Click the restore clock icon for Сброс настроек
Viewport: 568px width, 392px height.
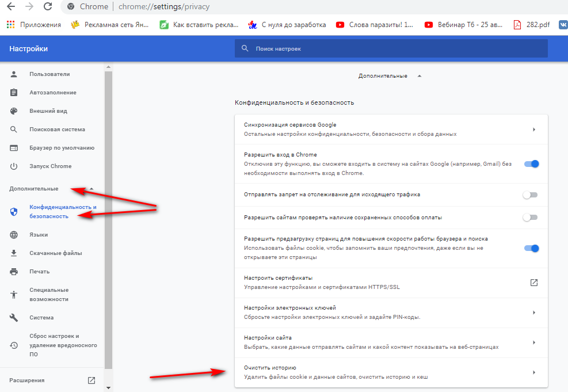[14, 345]
